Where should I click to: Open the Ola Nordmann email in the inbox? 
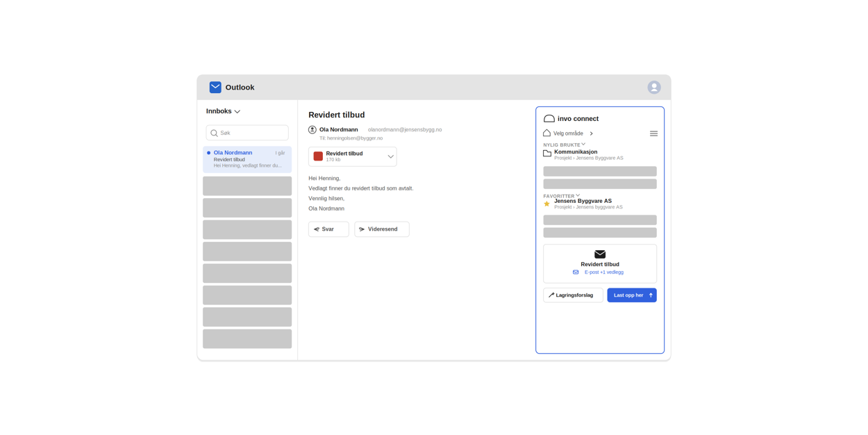(x=247, y=159)
